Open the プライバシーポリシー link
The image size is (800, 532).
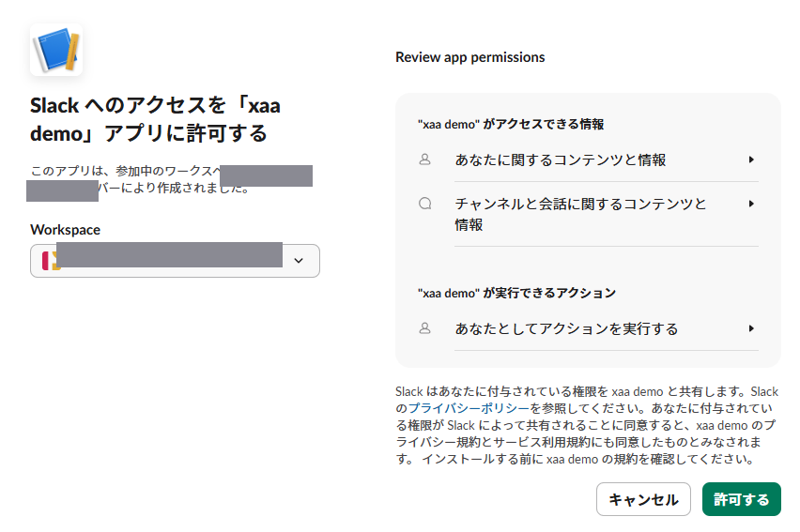(x=469, y=408)
